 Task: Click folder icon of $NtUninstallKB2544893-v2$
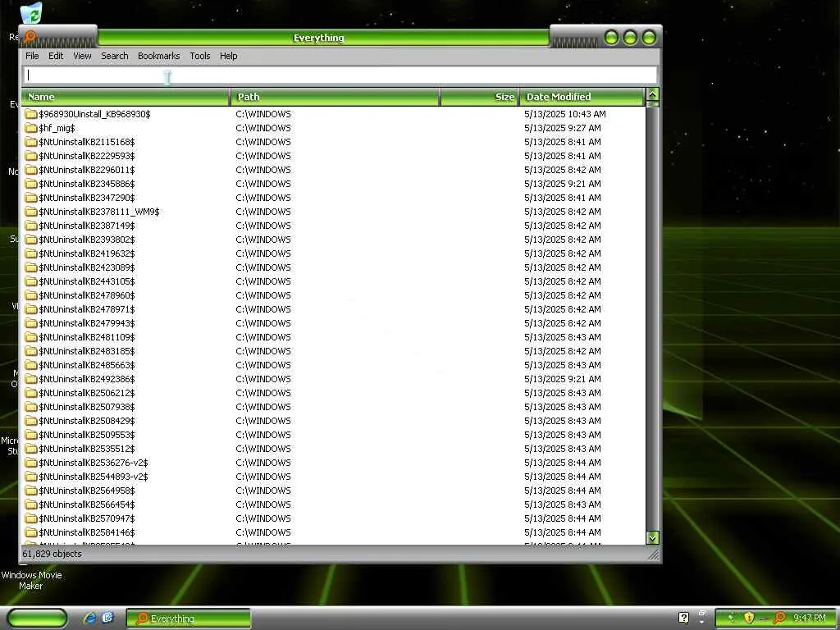[31, 477]
